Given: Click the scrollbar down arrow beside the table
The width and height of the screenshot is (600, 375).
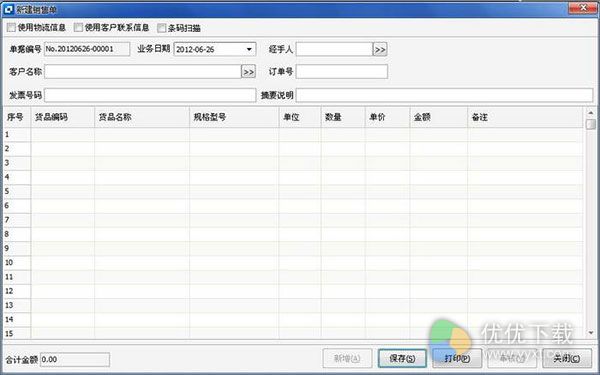Looking at the screenshot, I should click(x=590, y=333).
